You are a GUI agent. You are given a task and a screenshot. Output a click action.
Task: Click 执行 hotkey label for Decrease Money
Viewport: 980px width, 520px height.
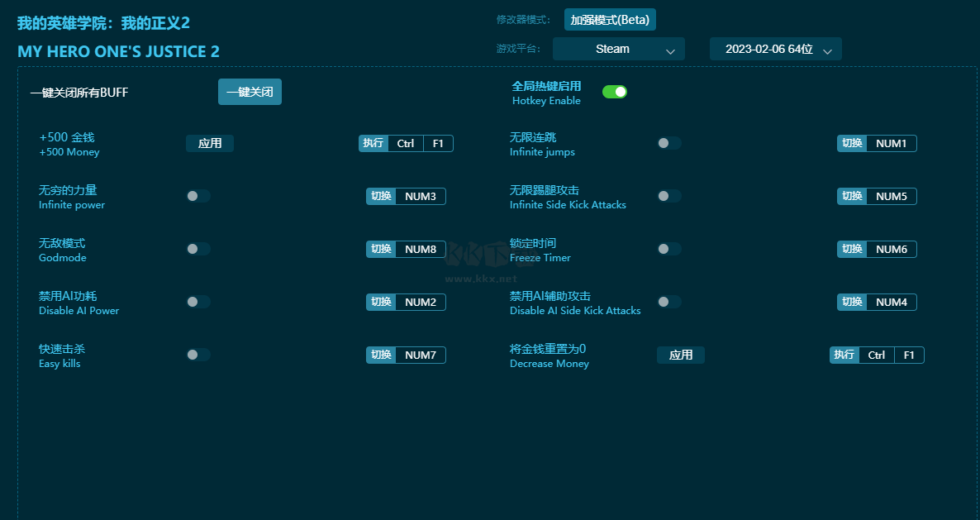click(844, 355)
